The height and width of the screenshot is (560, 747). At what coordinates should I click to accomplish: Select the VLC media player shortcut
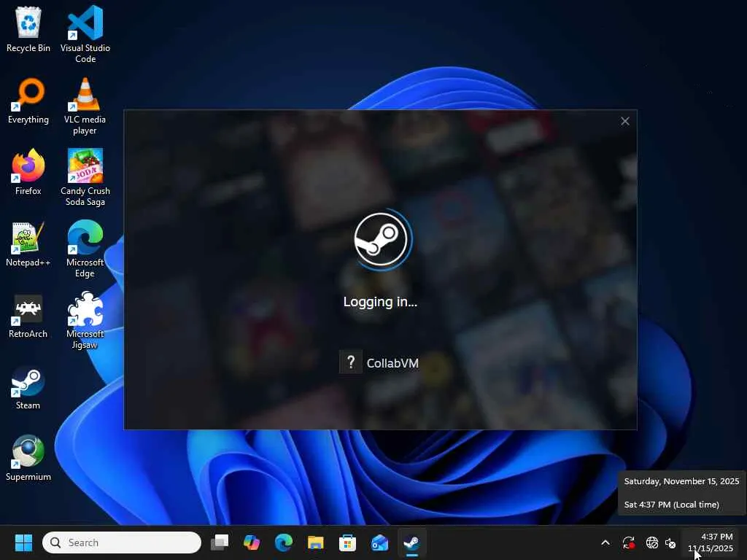click(85, 106)
